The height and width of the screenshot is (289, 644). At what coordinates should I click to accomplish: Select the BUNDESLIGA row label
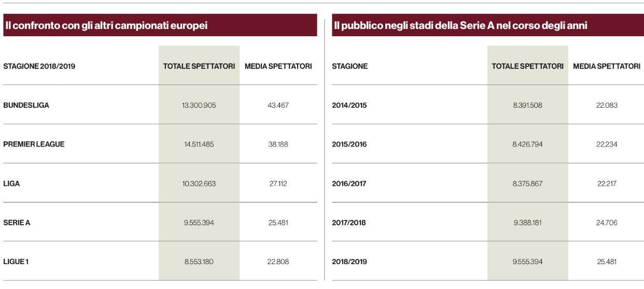click(26, 105)
